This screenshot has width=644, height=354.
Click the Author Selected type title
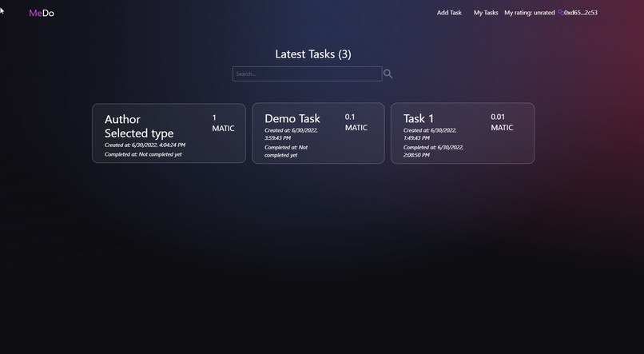(x=139, y=126)
